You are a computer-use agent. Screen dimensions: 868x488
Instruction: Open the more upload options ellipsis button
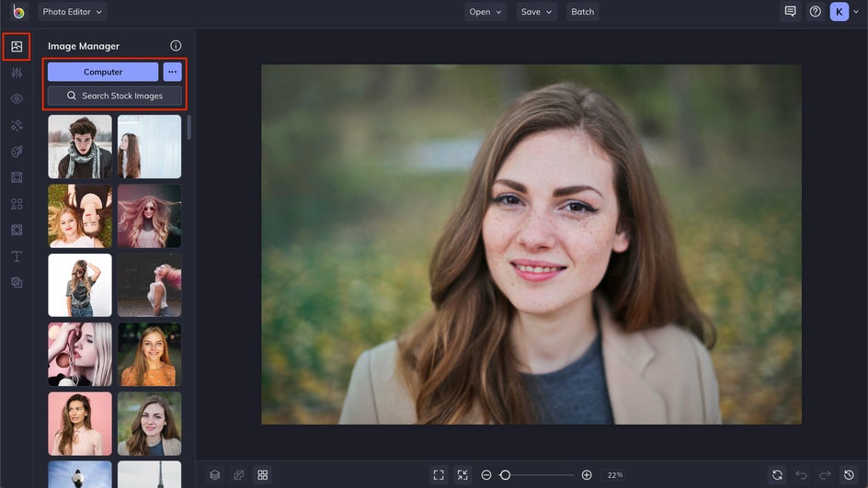point(172,72)
